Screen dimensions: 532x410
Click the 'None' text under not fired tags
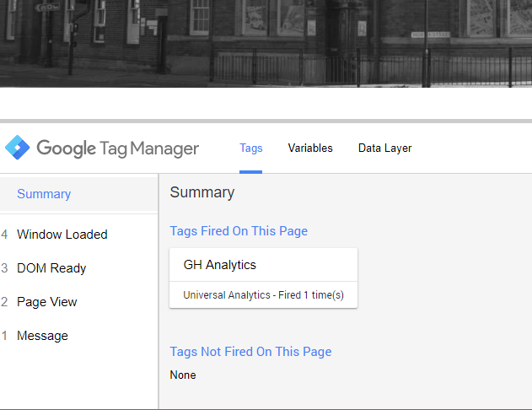[x=183, y=375]
